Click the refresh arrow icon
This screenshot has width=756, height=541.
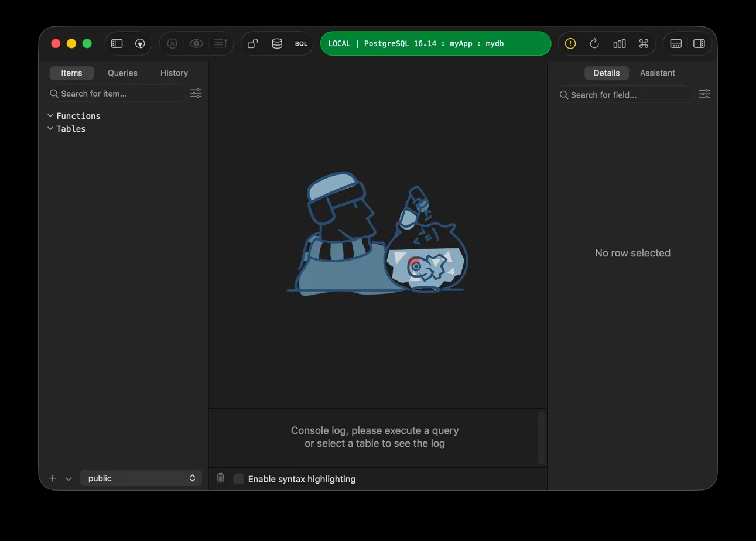point(594,43)
